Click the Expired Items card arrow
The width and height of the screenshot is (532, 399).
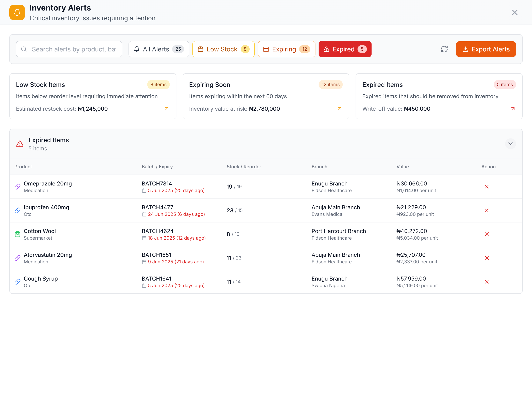(513, 109)
